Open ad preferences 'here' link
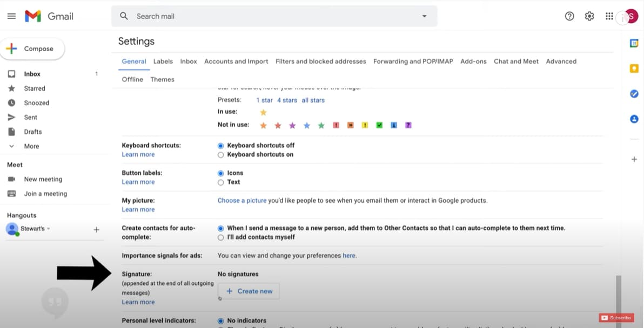Viewport: 644px width, 328px height. pos(349,255)
